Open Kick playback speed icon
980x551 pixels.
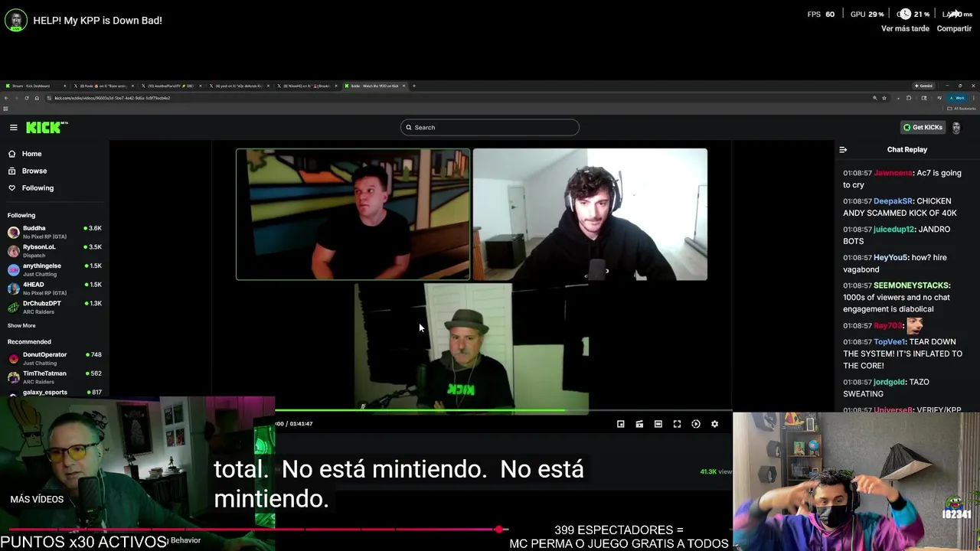click(696, 424)
